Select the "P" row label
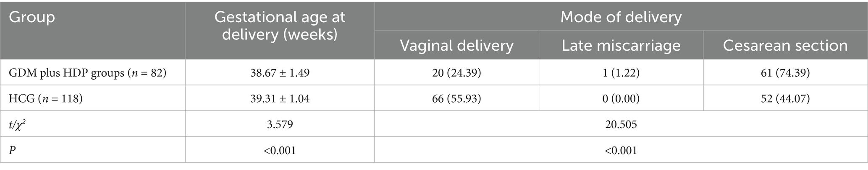This screenshot has width=868, height=170. [13, 150]
